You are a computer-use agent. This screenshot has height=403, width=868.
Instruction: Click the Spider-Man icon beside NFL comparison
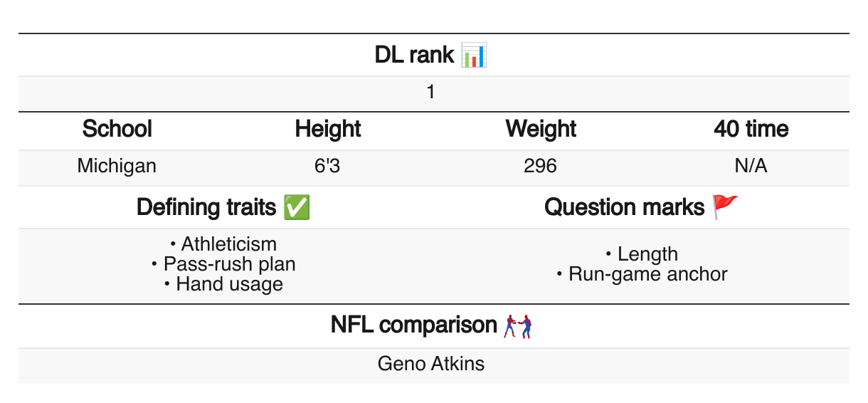519,326
